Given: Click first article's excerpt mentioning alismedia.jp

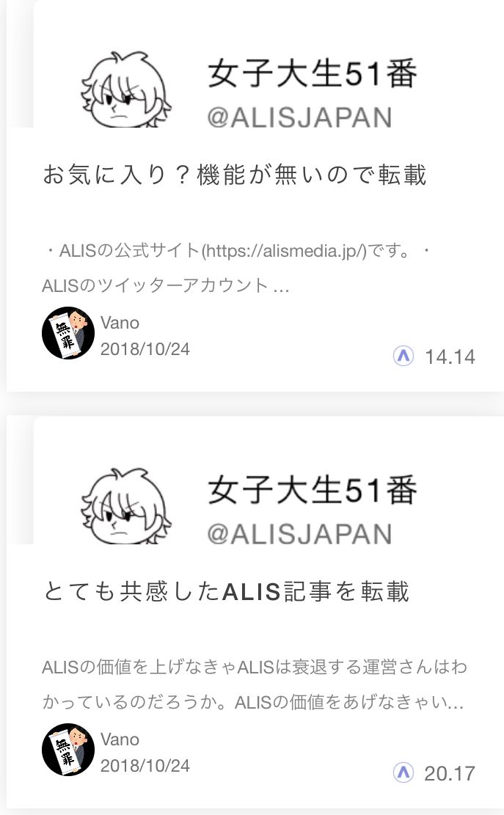Looking at the screenshot, I should pyautogui.click(x=236, y=268).
